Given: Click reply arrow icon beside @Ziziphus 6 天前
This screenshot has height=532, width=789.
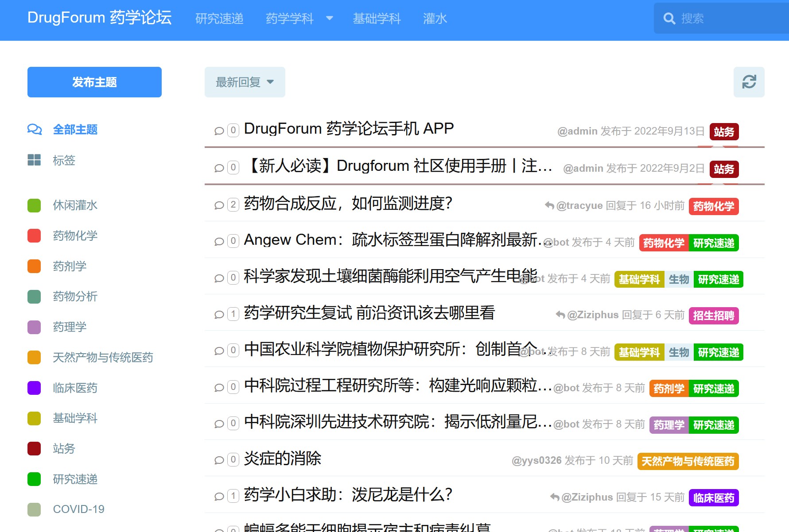Looking at the screenshot, I should pos(560,315).
